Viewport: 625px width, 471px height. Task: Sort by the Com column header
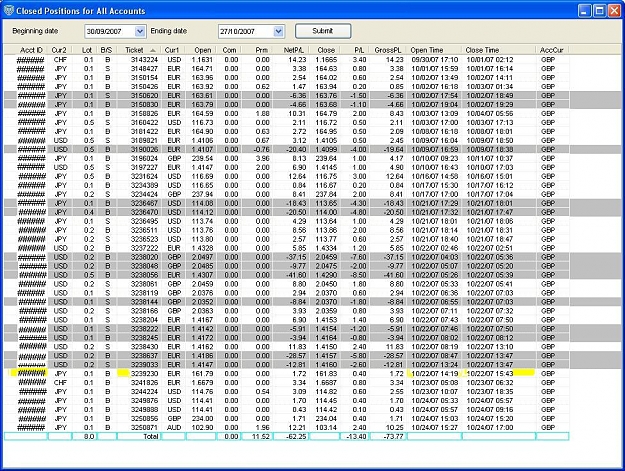[x=229, y=50]
